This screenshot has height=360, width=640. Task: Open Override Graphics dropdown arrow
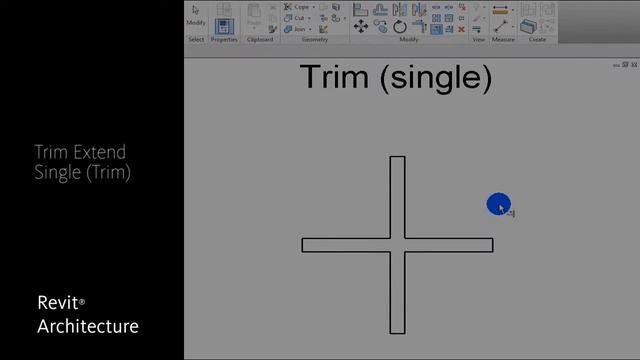pos(484,18)
